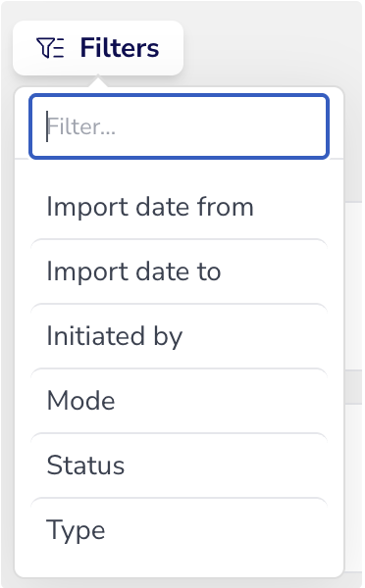Screen dimensions: 365x588
Task: Open the last list entry, Type
Action: 180,530
